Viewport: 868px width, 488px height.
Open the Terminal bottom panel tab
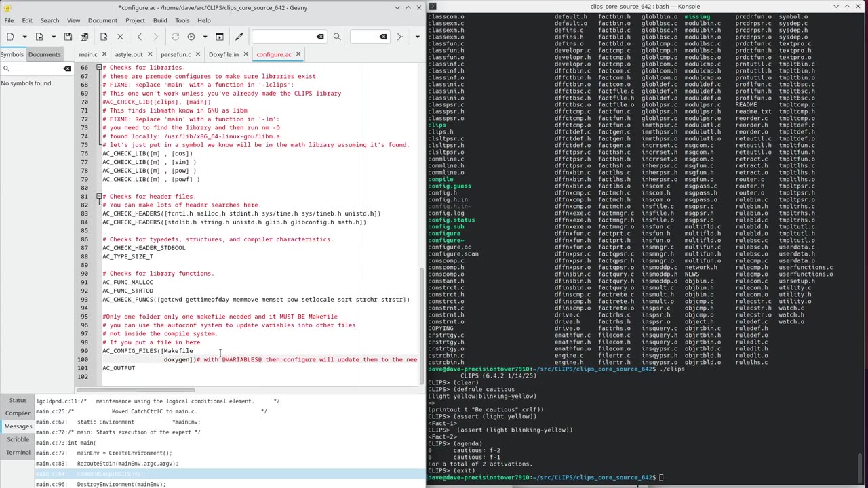pyautogui.click(x=18, y=452)
